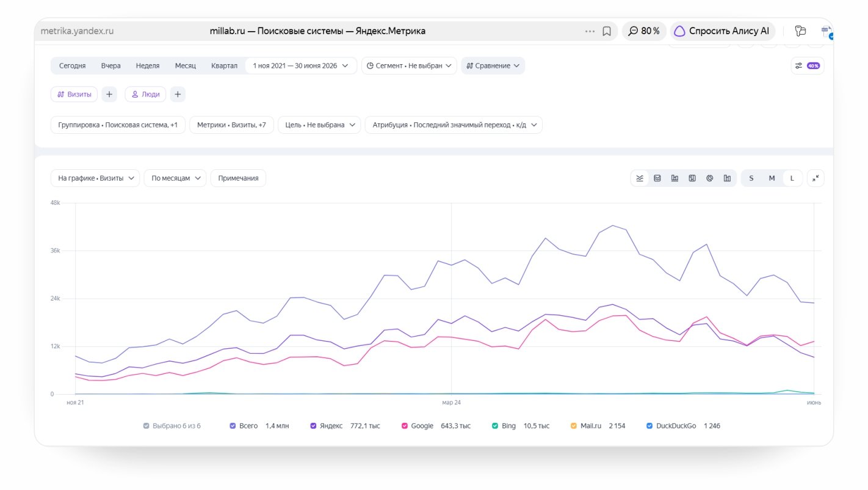Select the bar chart view icon
Viewport: 868px width, 490px height.
(675, 178)
